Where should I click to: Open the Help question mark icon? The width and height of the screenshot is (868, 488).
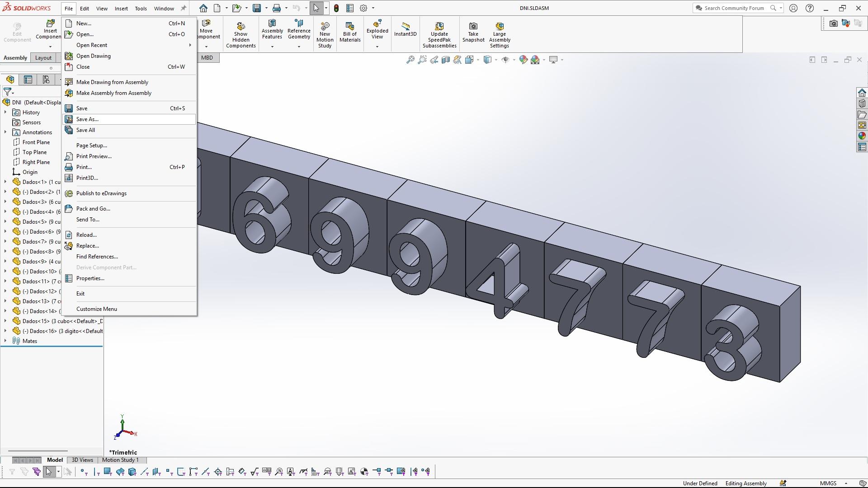pyautogui.click(x=810, y=8)
